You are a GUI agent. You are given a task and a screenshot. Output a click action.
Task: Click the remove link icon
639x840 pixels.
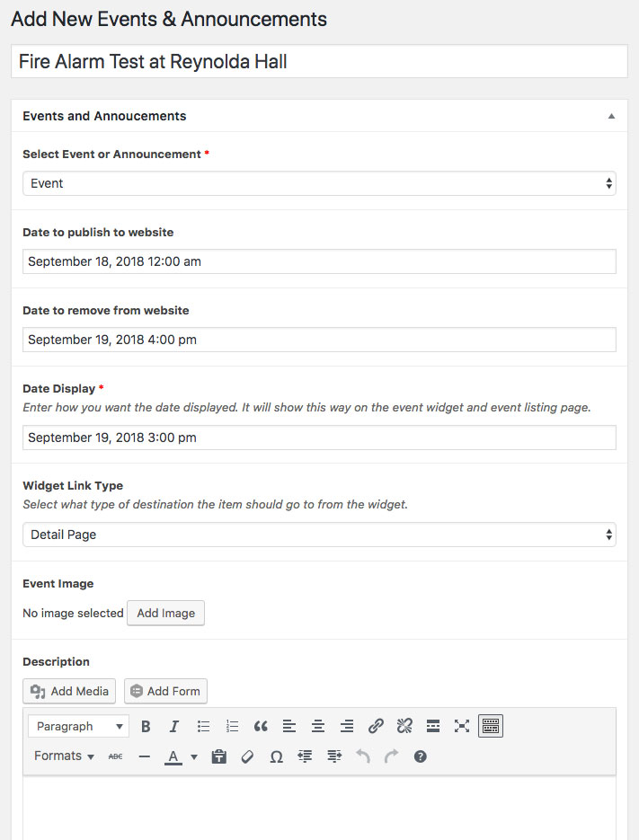coord(404,727)
